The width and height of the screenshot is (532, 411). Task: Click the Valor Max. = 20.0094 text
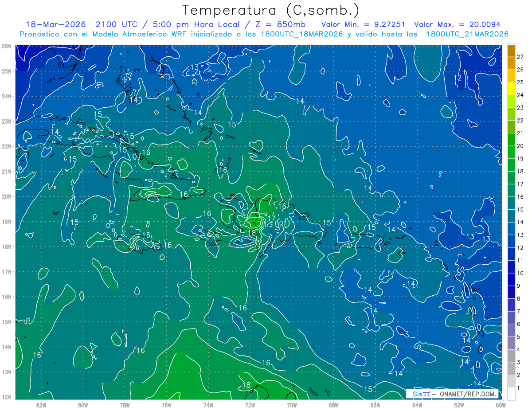[x=458, y=24]
